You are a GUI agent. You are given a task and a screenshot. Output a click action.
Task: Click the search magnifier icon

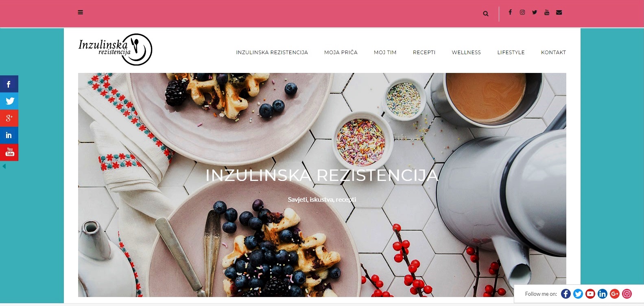tap(486, 13)
